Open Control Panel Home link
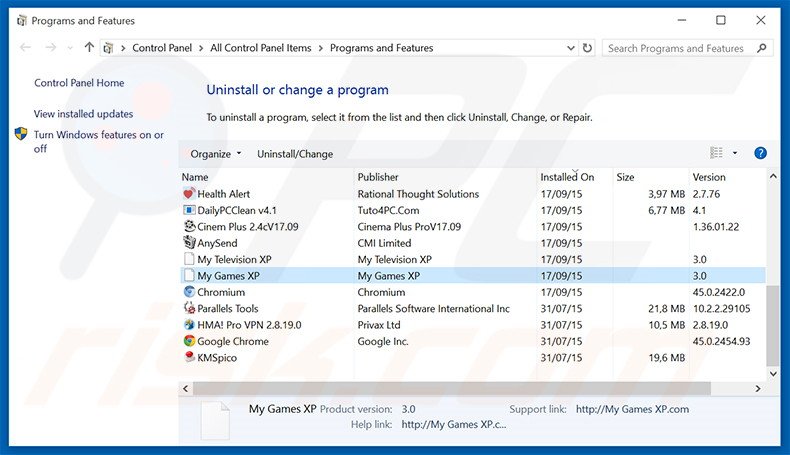 click(x=79, y=83)
